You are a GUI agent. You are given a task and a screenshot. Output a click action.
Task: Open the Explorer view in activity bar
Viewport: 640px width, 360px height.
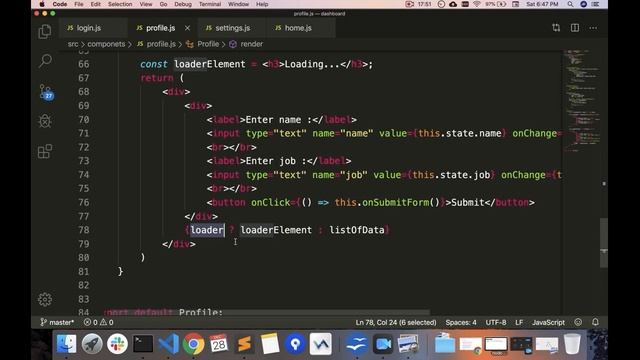tap(45, 31)
